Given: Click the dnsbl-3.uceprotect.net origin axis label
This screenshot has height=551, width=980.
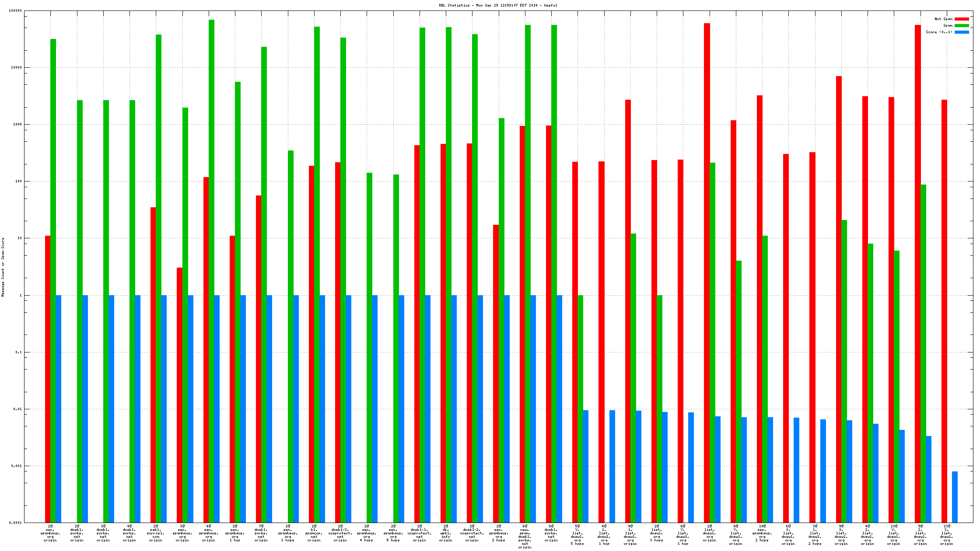Looking at the screenshot, I should click(340, 533).
